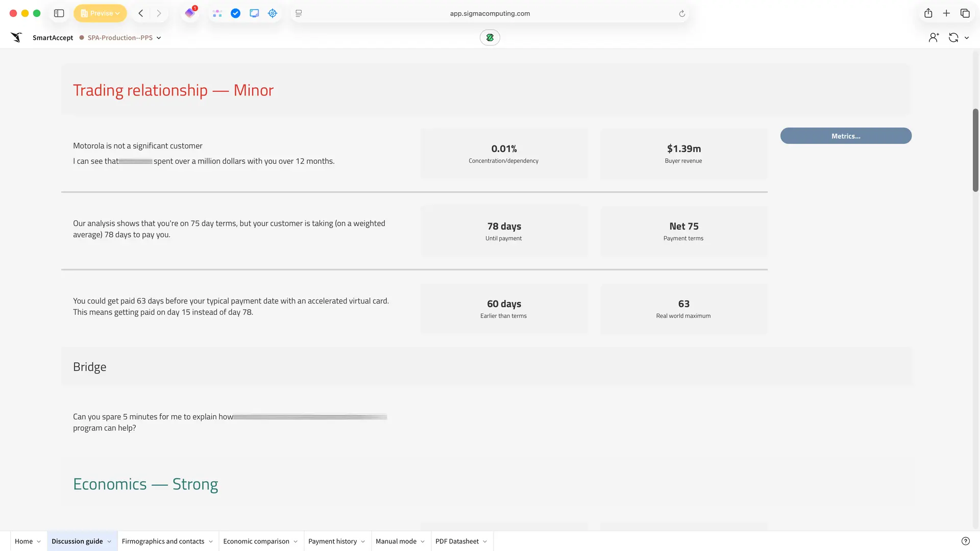Open the page reader icon
The image size is (980, 551).
[299, 13]
